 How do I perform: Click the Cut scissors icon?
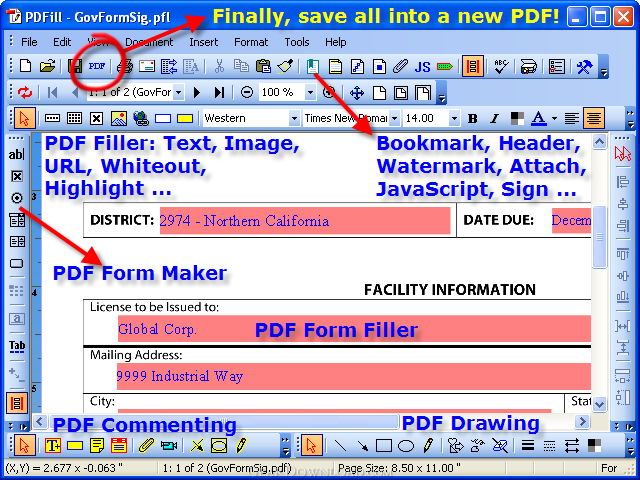(219, 66)
